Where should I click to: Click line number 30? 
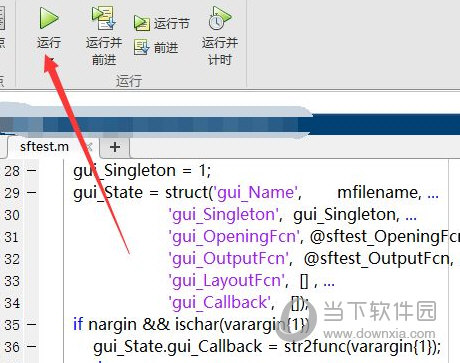click(12, 215)
